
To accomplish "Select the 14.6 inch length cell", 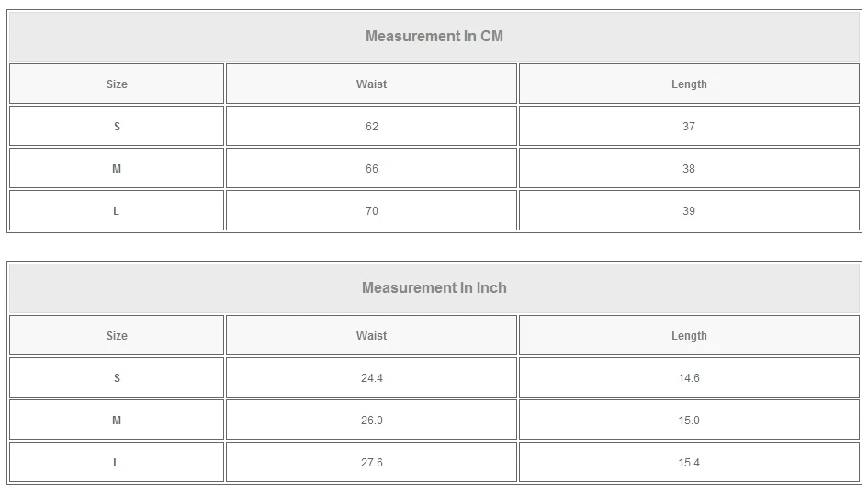I will [x=689, y=378].
